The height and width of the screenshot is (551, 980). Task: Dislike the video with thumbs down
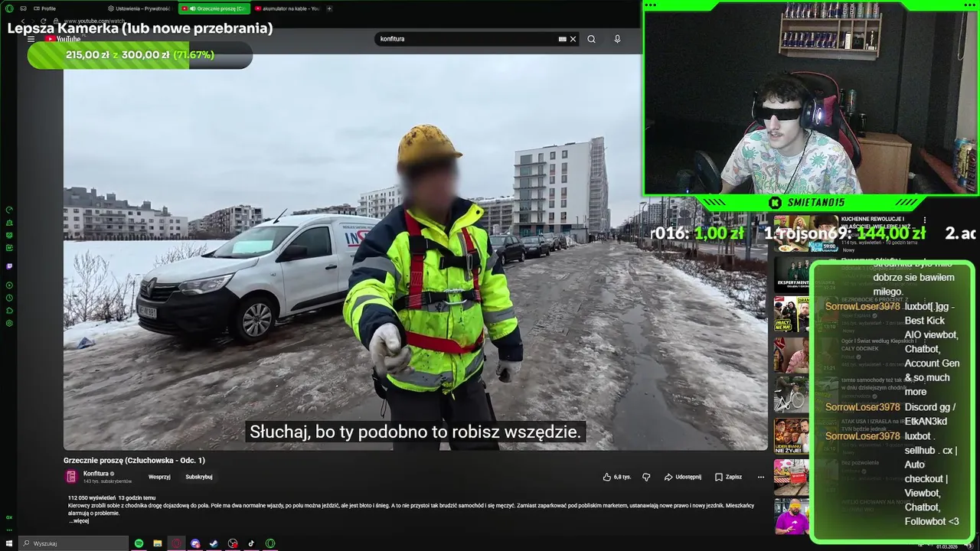[x=646, y=477]
